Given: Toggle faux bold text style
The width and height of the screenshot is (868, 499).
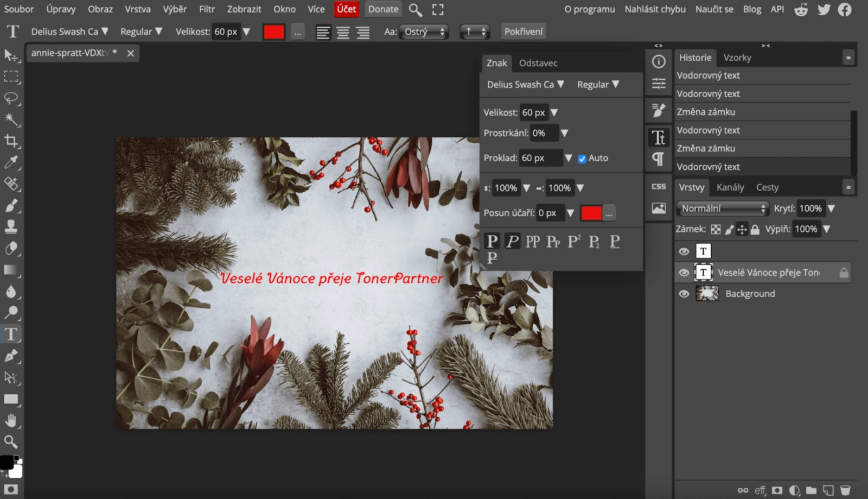Looking at the screenshot, I should [x=492, y=242].
